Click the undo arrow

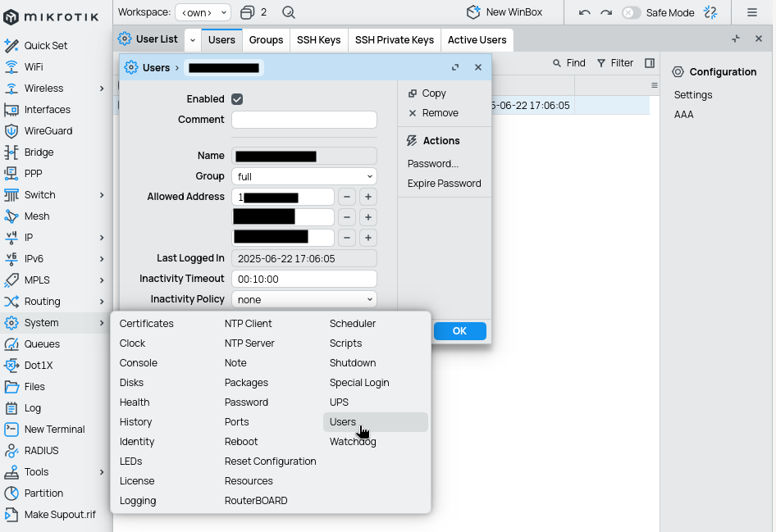coord(585,13)
